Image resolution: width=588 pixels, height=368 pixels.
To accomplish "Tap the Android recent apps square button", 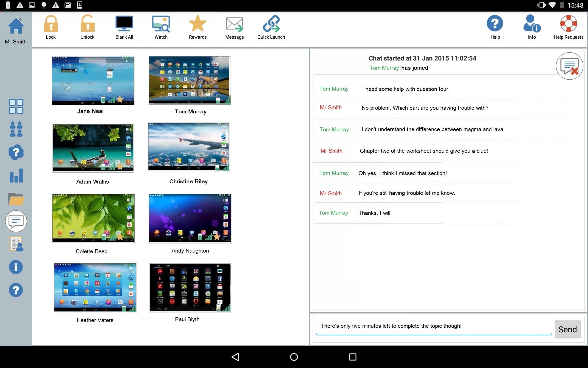I will (353, 357).
